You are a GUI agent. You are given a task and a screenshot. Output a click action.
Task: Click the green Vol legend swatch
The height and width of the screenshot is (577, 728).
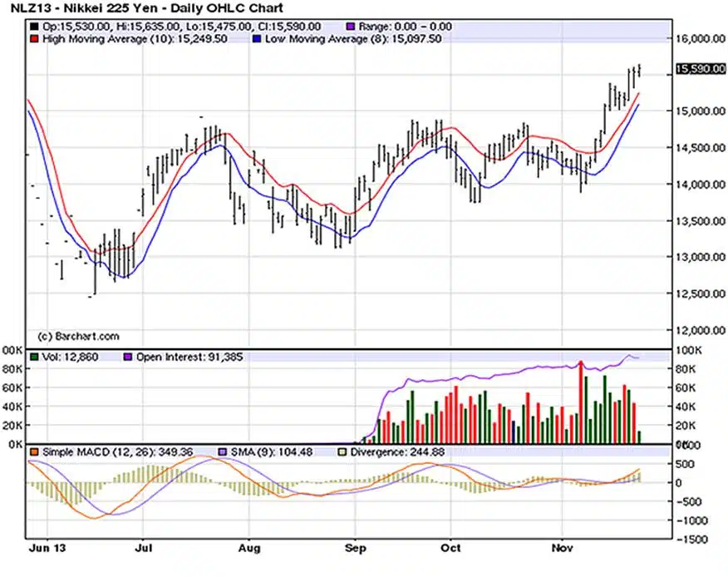tap(33, 357)
